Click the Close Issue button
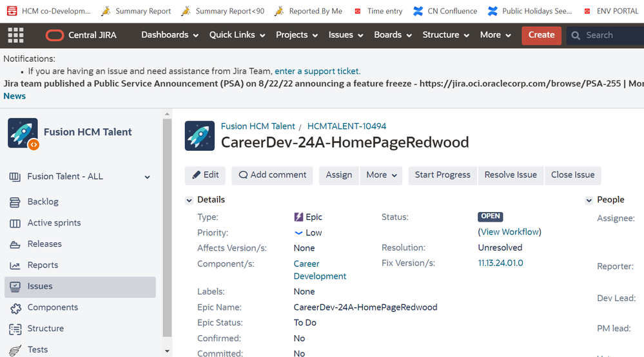644x357 pixels. [x=572, y=175]
